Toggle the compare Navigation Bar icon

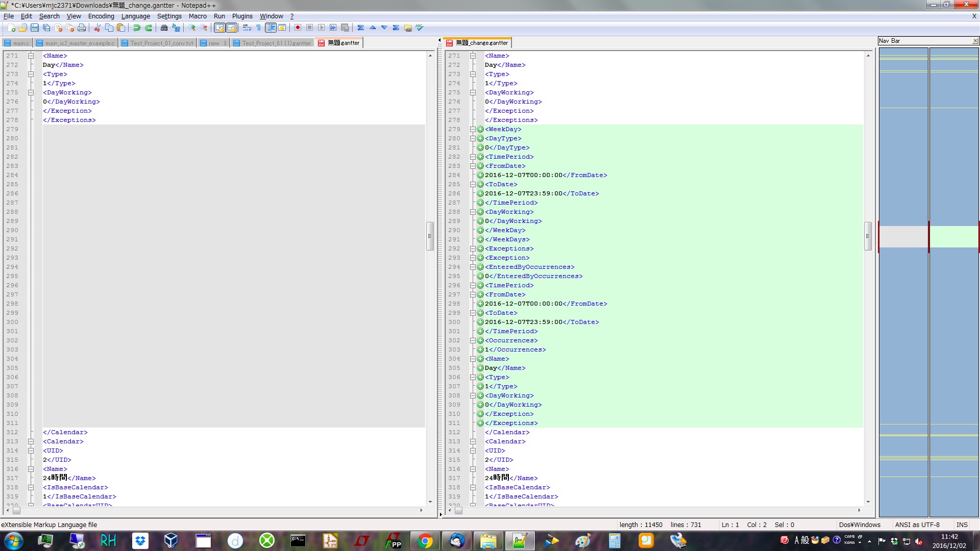point(408,28)
